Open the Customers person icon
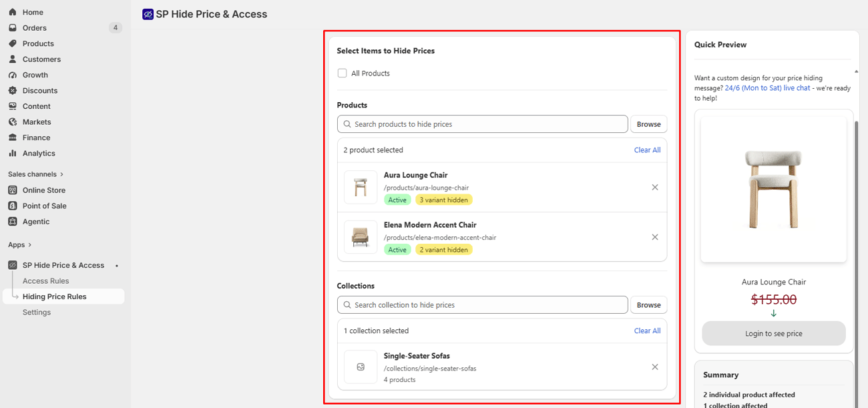This screenshot has width=868, height=408. 13,59
